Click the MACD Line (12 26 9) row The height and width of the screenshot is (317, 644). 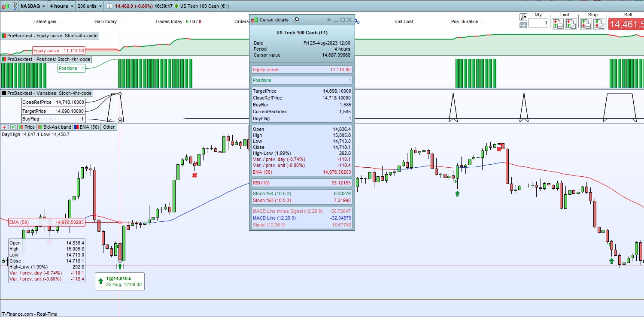point(302,218)
